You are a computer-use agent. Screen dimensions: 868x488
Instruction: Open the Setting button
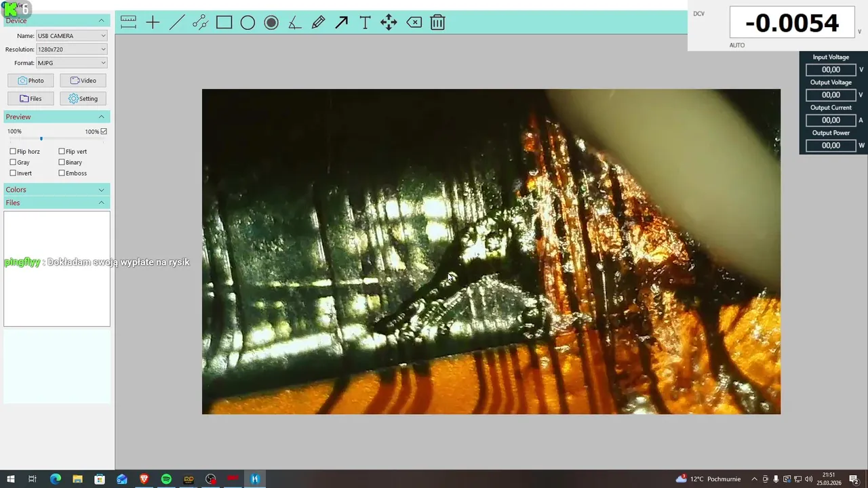click(x=83, y=98)
